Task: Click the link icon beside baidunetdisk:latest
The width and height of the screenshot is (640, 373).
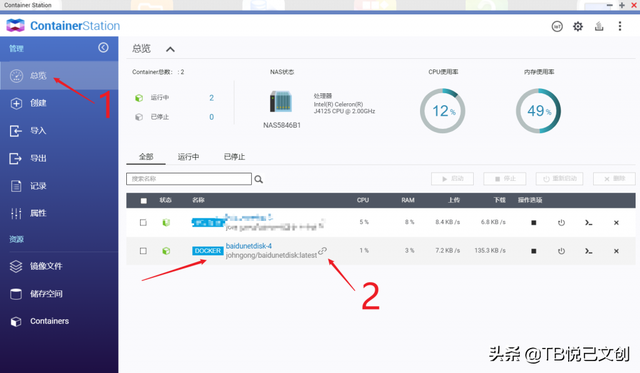Action: (322, 251)
